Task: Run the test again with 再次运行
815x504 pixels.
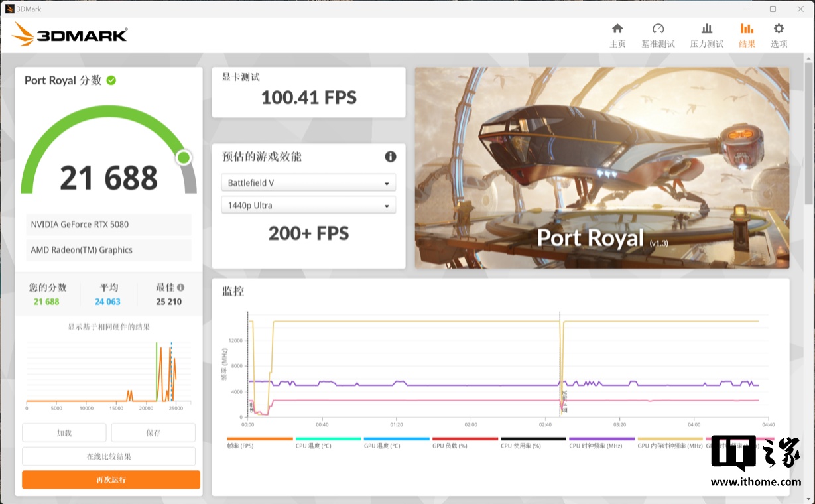Action: click(x=111, y=479)
